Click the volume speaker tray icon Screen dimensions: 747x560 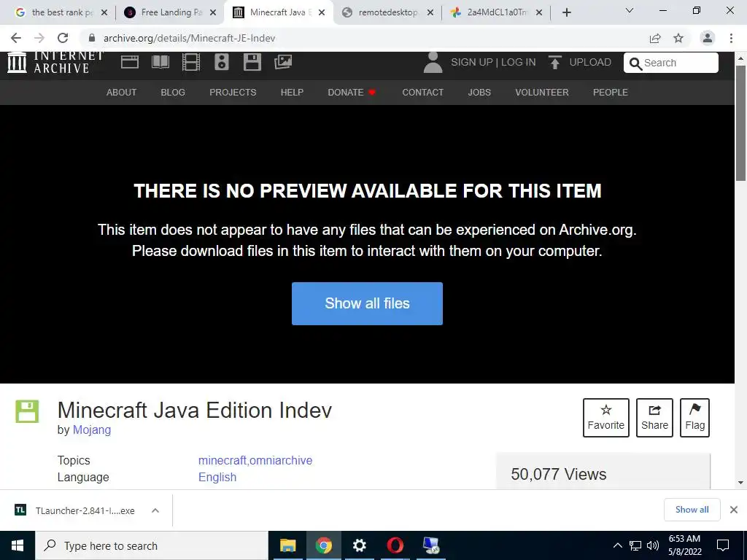click(653, 545)
